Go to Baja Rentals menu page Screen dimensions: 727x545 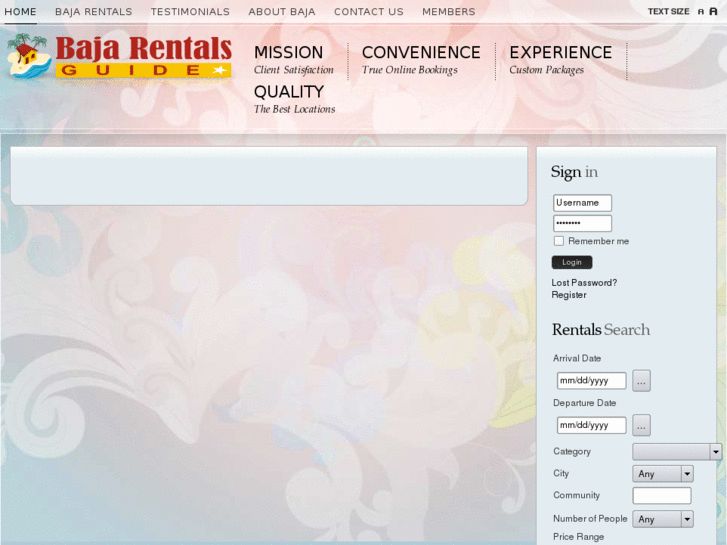pos(94,12)
